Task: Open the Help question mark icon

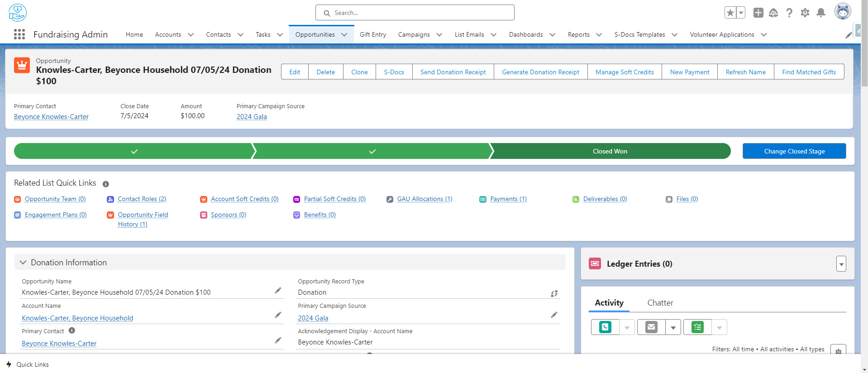Action: point(789,13)
